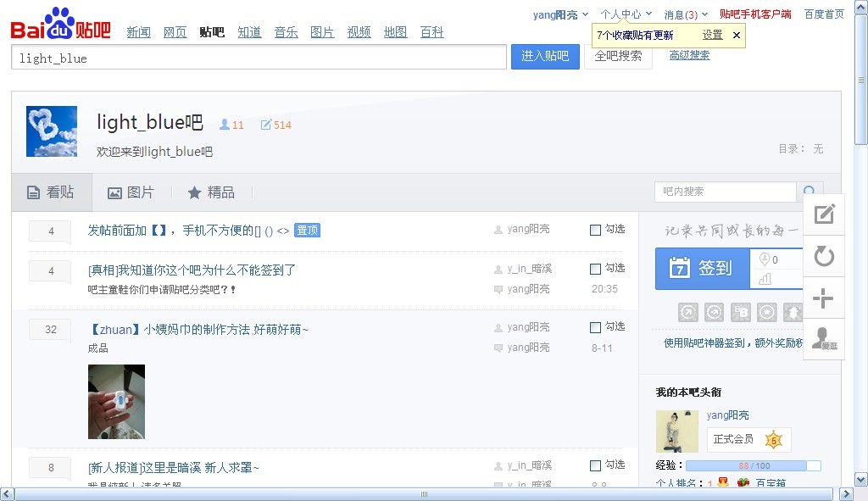The height and width of the screenshot is (501, 868).
Task: Open 百科 in the top navigation
Action: pyautogui.click(x=431, y=32)
